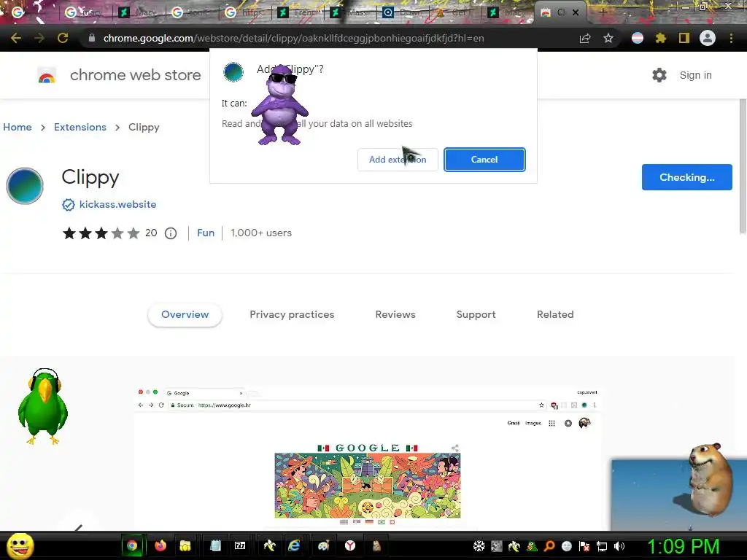
Task: Open the paint palette taskbar icon
Action: (x=323, y=545)
